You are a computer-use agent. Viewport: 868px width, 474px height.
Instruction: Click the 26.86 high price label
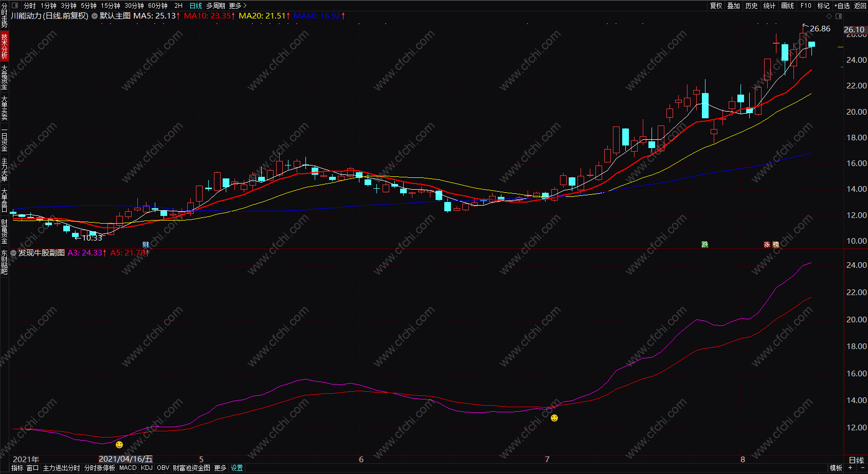pos(820,29)
